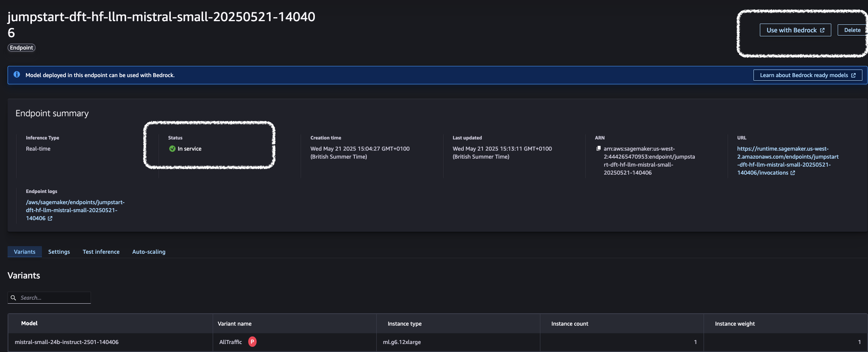Focus the Variants search field
868x352 pixels.
tap(49, 298)
